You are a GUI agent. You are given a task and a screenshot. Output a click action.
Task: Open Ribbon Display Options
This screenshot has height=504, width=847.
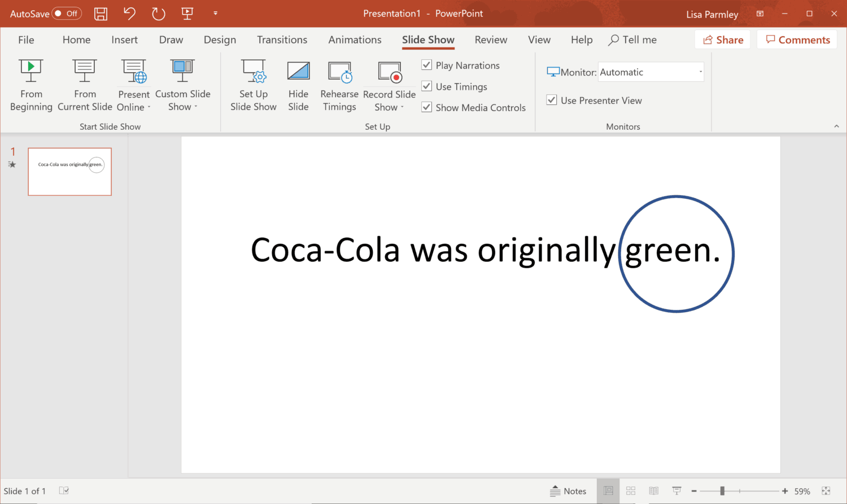point(760,14)
